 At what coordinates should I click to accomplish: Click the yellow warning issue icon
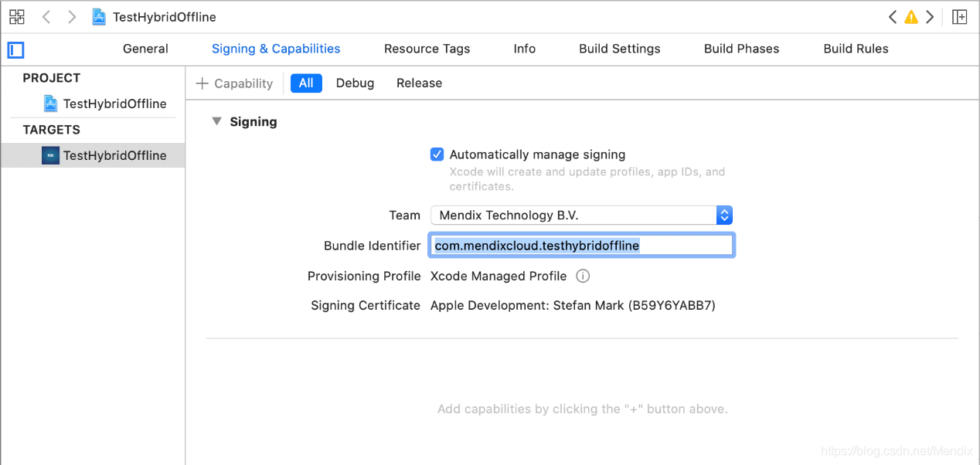(x=911, y=17)
